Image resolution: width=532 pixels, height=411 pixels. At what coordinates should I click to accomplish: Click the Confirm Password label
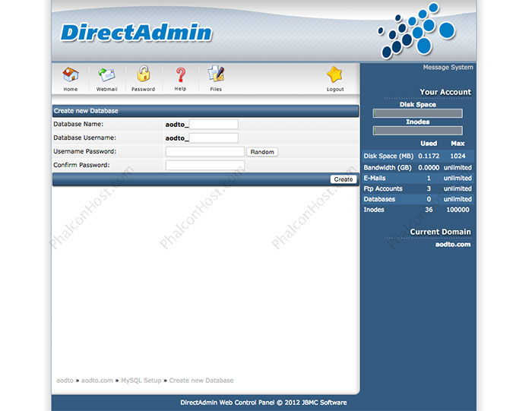click(81, 165)
